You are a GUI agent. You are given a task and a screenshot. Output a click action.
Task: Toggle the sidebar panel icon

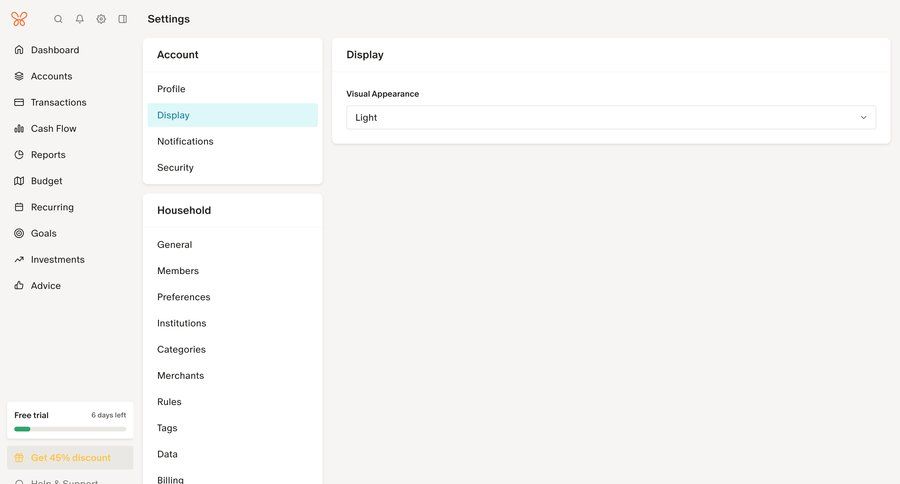tap(123, 19)
